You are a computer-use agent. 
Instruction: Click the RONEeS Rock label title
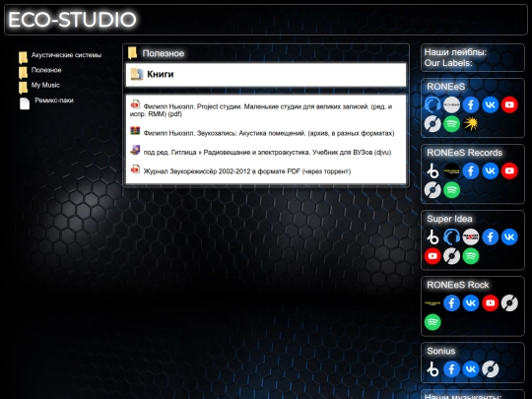pos(458,285)
